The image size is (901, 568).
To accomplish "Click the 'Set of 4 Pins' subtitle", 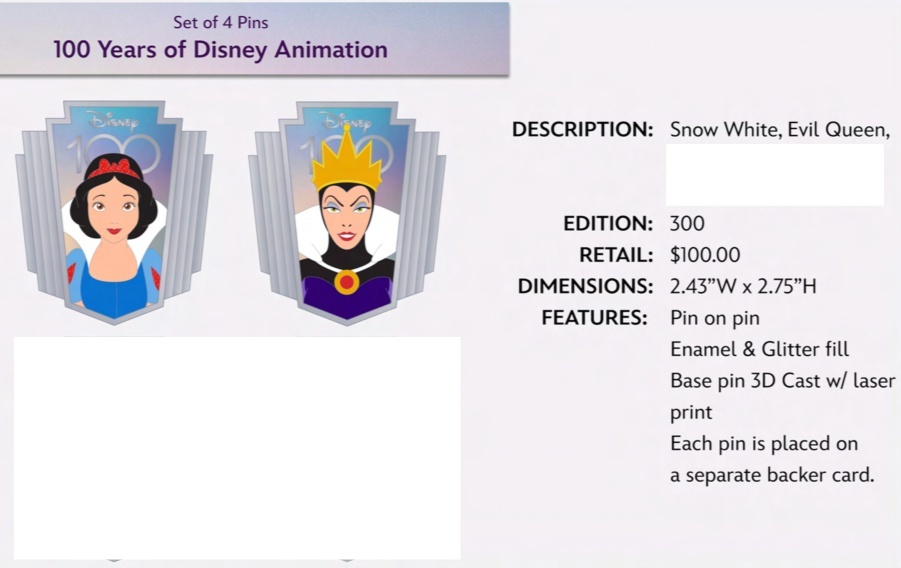I will coord(221,22).
